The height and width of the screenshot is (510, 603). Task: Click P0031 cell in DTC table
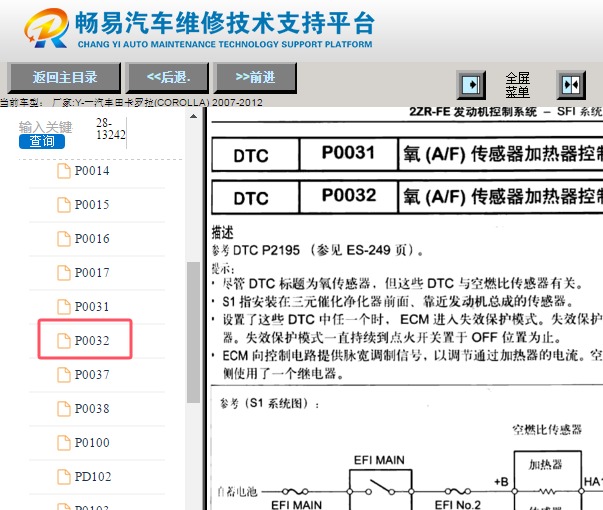[348, 153]
